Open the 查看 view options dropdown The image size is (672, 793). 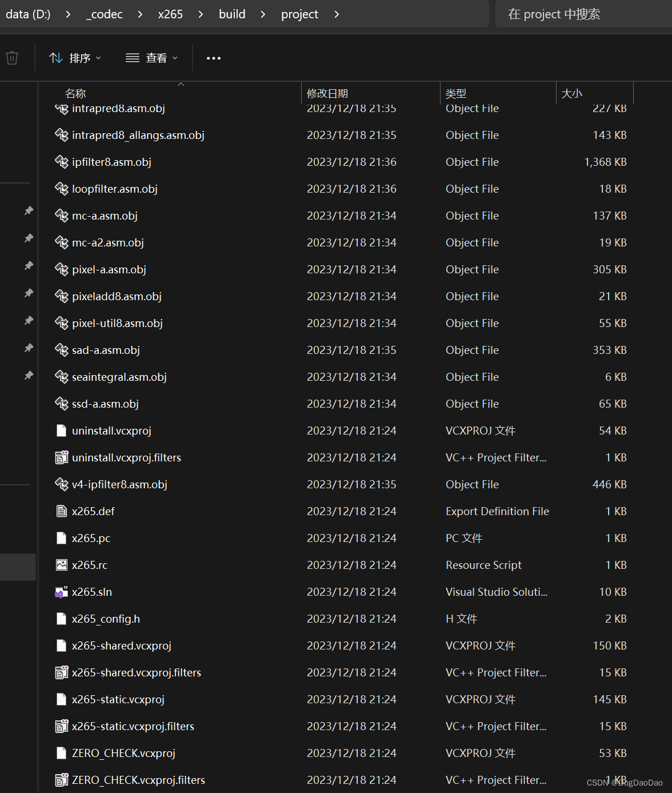pos(151,58)
